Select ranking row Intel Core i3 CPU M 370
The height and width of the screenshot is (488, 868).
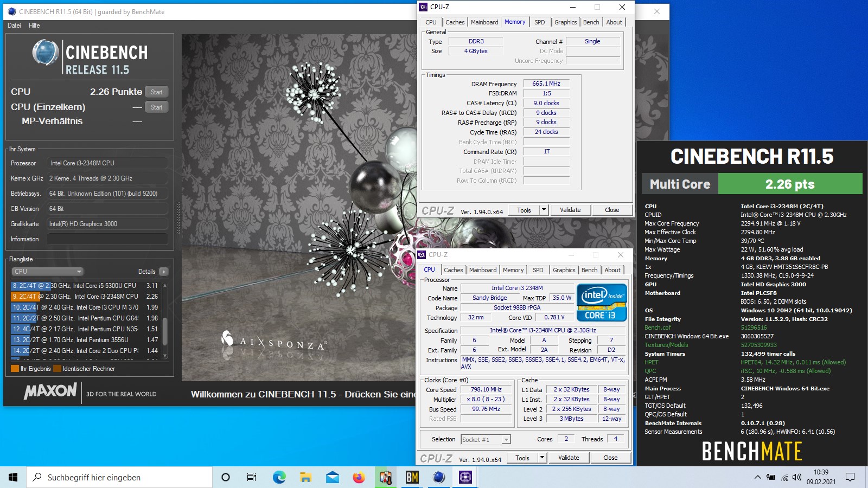(85, 307)
